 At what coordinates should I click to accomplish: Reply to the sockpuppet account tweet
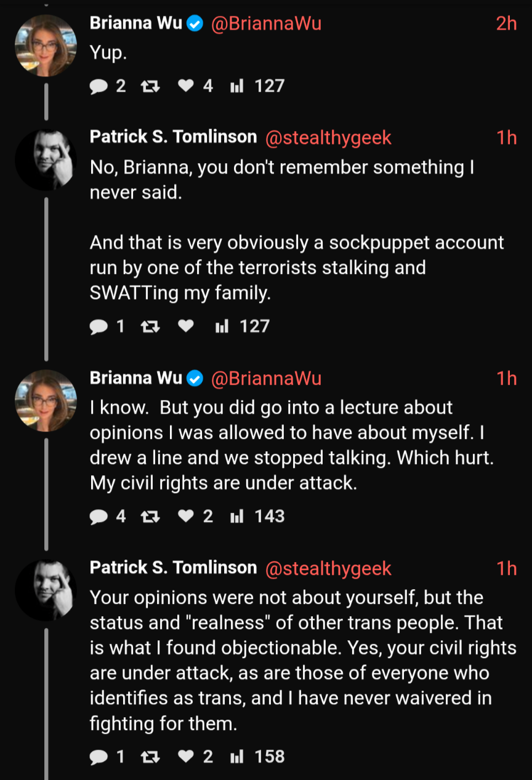[107, 326]
